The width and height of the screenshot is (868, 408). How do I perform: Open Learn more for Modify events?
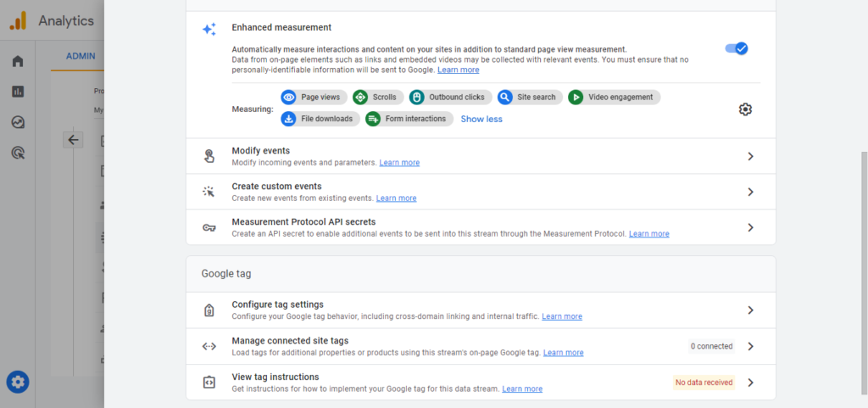coord(399,163)
